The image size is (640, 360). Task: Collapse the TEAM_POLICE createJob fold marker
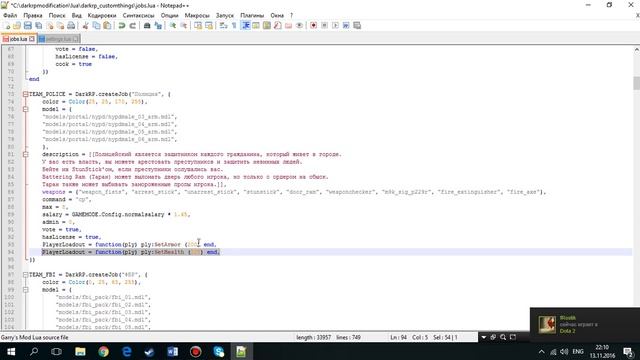pyautogui.click(x=25, y=94)
